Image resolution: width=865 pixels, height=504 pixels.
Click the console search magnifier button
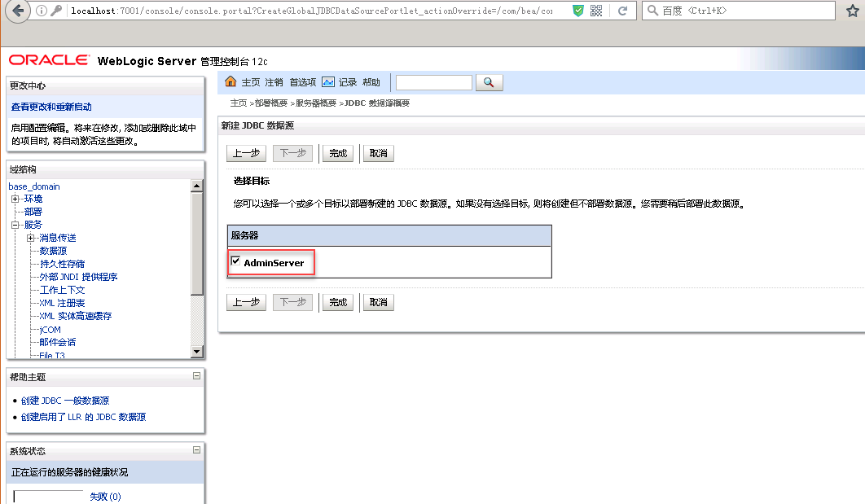point(489,83)
